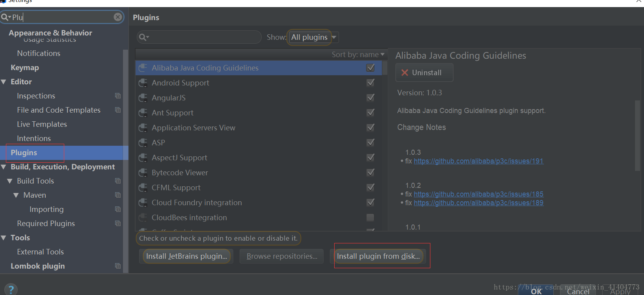Viewport: 644px width, 295px height.
Task: Select Cloud Foundry integration plugin row
Action: (x=259, y=202)
